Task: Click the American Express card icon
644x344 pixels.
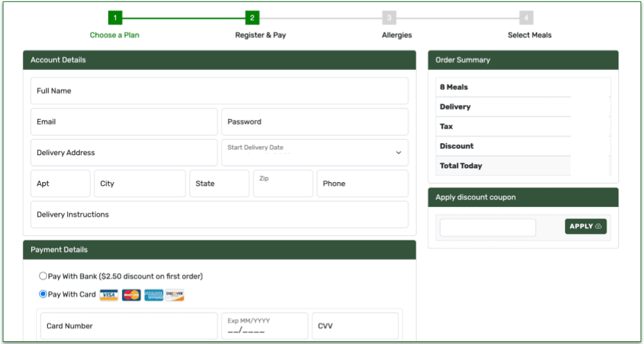Action: (154, 295)
